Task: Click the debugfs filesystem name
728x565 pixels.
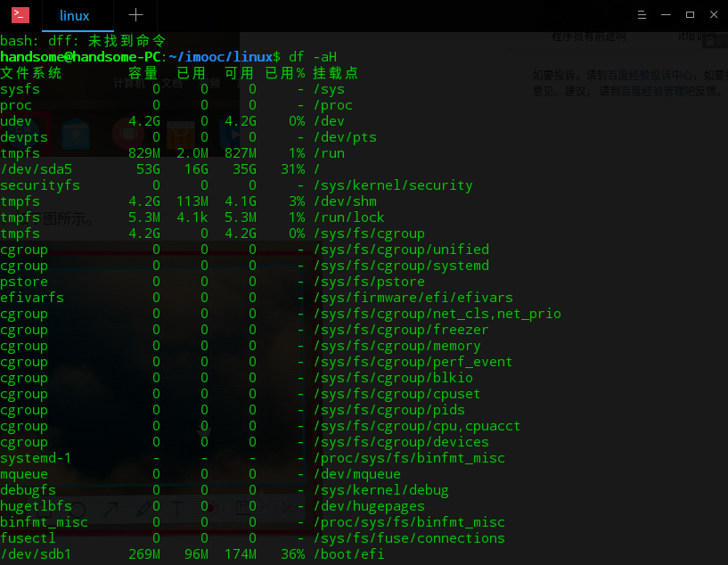Action: 28,490
